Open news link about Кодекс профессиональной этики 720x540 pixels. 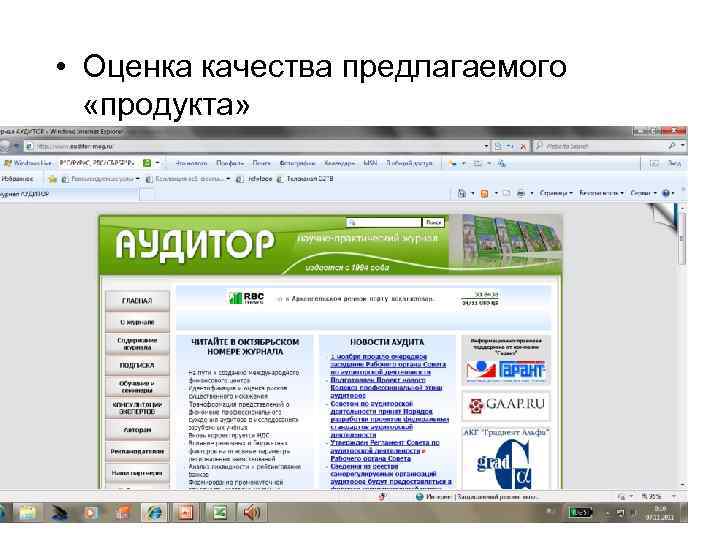coord(386,388)
